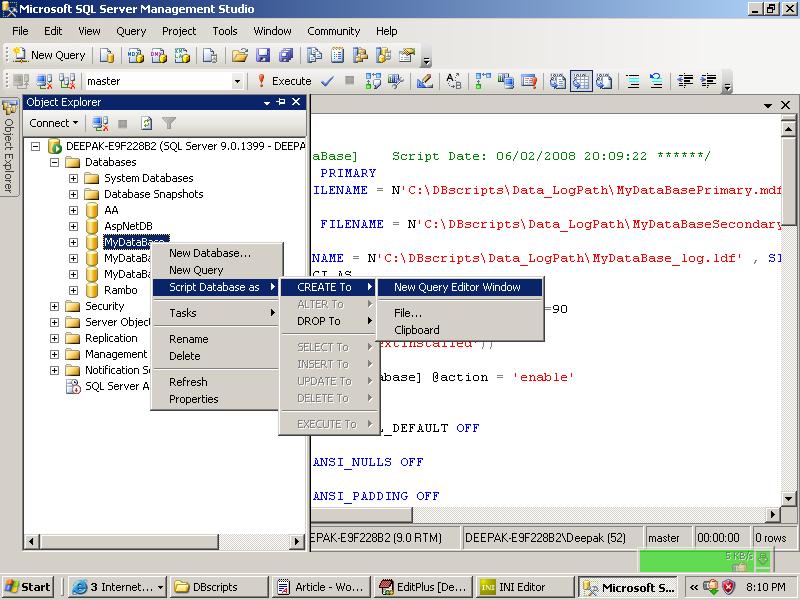Image resolution: width=800 pixels, height=600 pixels.
Task: Click the Open File folder icon
Action: 239,55
